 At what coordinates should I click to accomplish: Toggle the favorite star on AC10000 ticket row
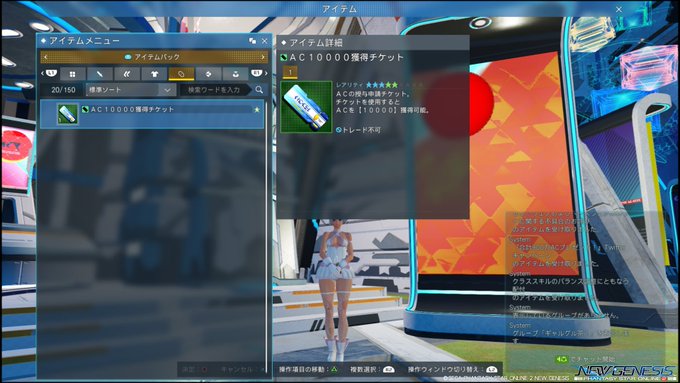pyautogui.click(x=257, y=110)
